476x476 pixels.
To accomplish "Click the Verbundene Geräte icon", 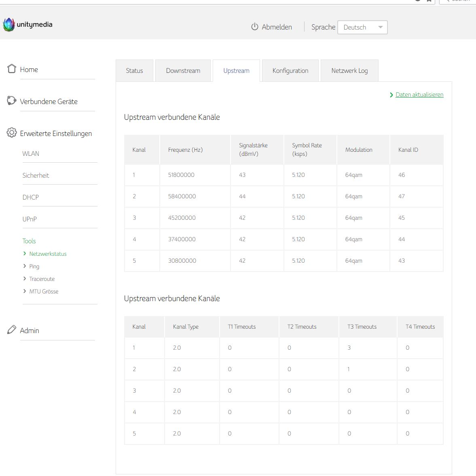I will point(12,100).
